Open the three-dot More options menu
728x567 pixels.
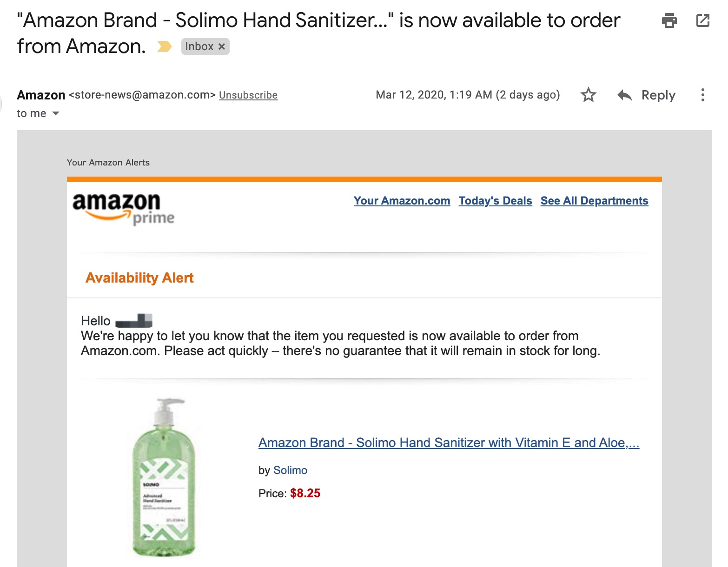(702, 95)
